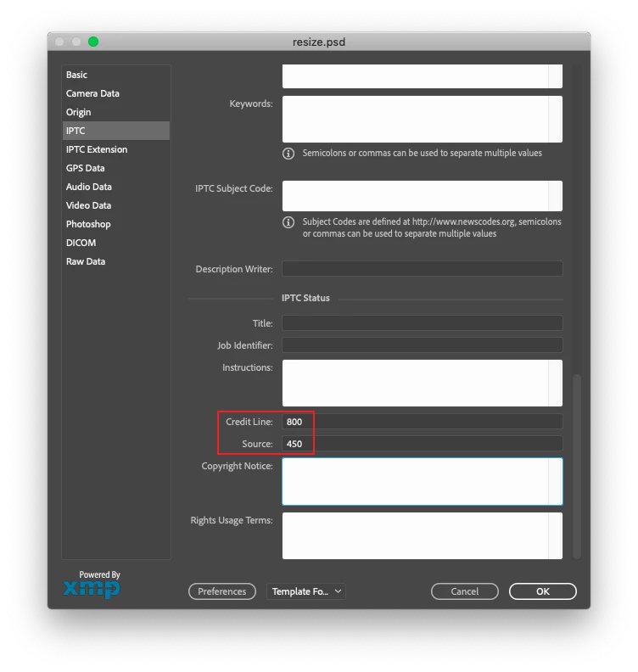Open the IPTC Extension section
Viewport: 638px width, 672px height.
click(115, 149)
